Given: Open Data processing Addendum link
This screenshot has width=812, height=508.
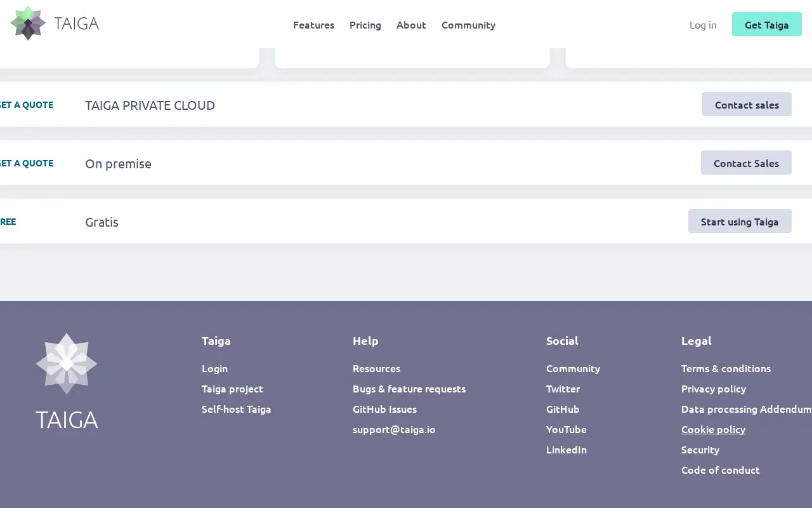Looking at the screenshot, I should pyautogui.click(x=746, y=409).
